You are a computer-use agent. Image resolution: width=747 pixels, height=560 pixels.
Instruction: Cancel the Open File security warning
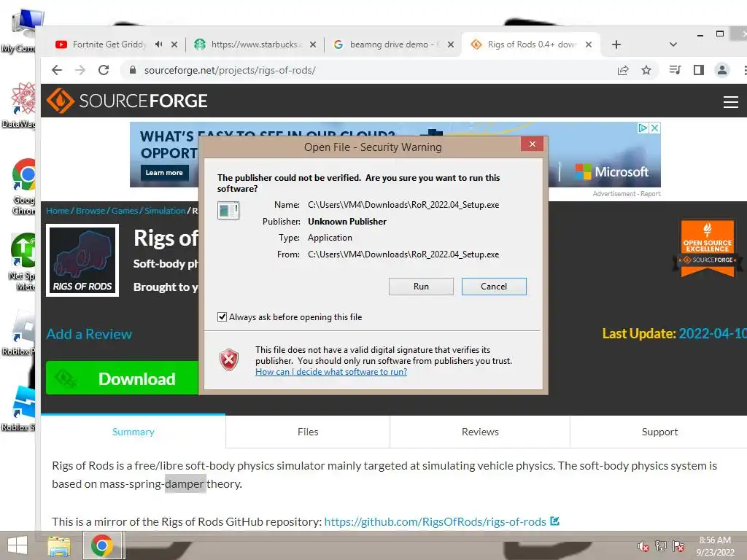click(x=494, y=286)
